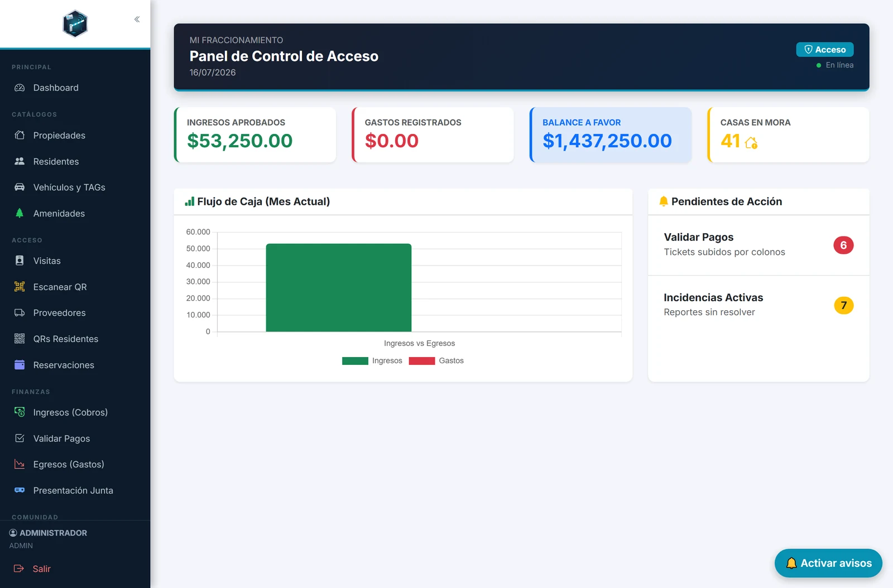Click the Reservaciones calendar icon
Screen dimensions: 893x588
[x=20, y=365]
